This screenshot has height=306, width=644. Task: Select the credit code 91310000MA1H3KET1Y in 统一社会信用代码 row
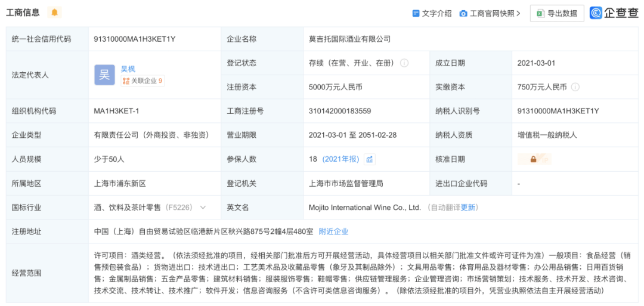[x=135, y=39]
